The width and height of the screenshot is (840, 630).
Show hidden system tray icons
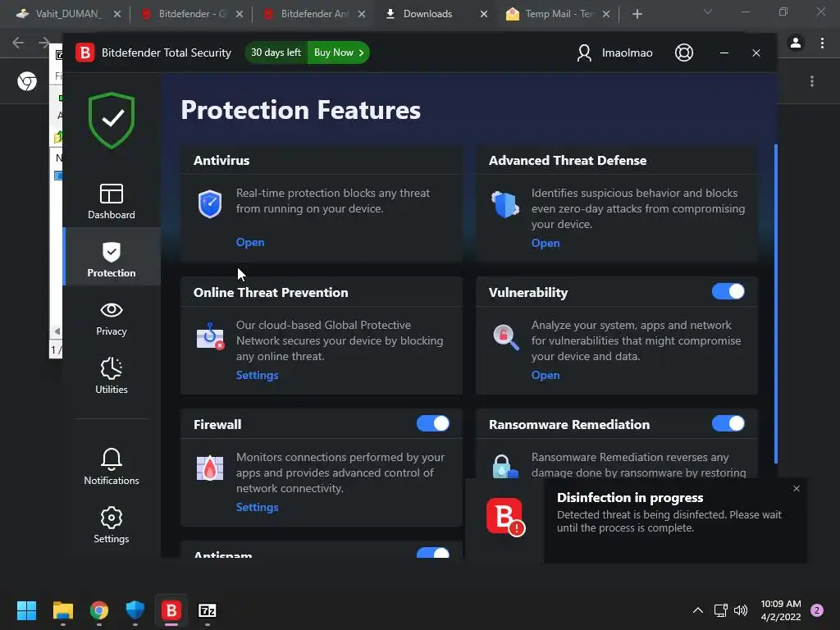click(x=698, y=610)
